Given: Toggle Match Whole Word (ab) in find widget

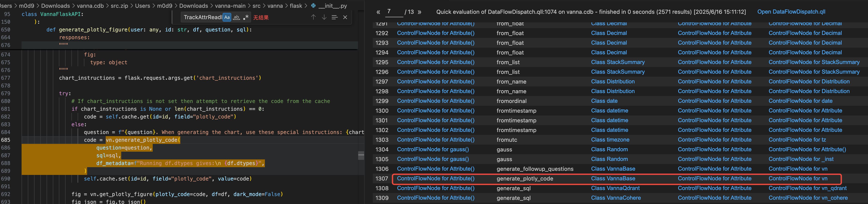Looking at the screenshot, I should (x=237, y=17).
